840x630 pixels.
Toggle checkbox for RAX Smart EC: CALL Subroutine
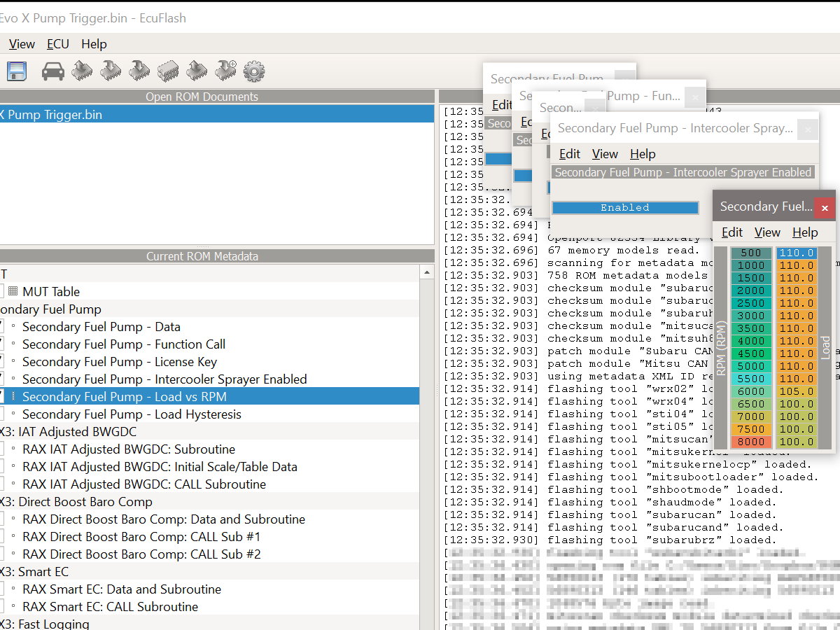[2, 606]
